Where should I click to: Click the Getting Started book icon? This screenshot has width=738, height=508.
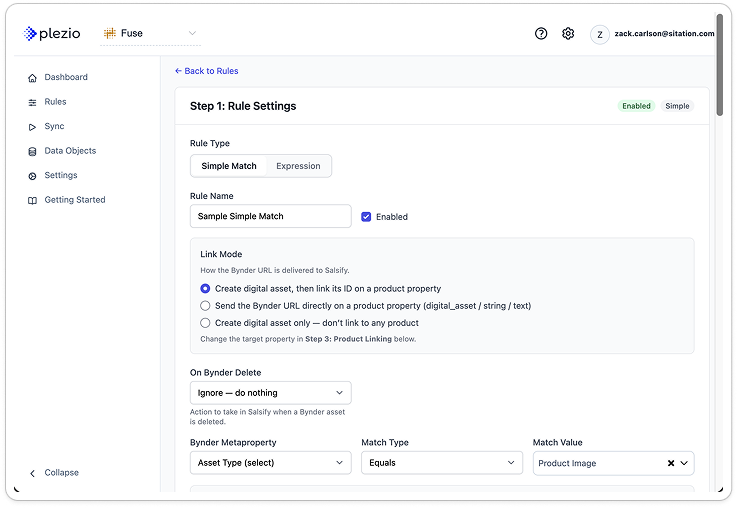point(32,200)
